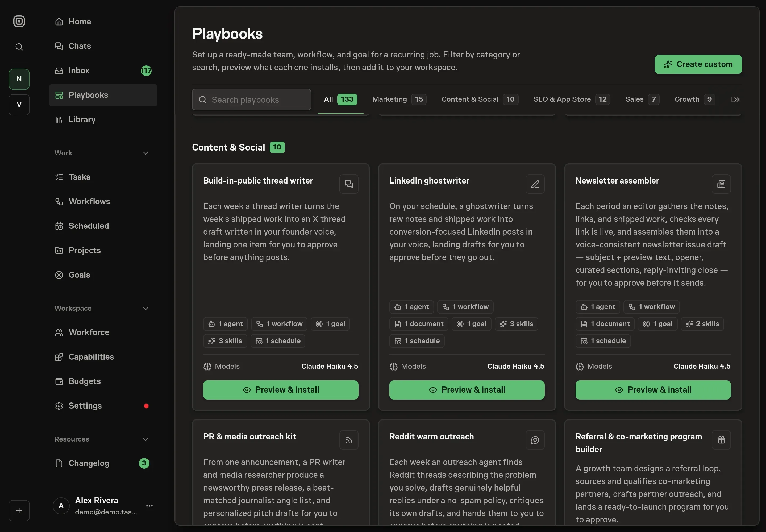The width and height of the screenshot is (766, 532).
Task: Click the newspaper icon on Newsletter assembler card
Action: 721,184
